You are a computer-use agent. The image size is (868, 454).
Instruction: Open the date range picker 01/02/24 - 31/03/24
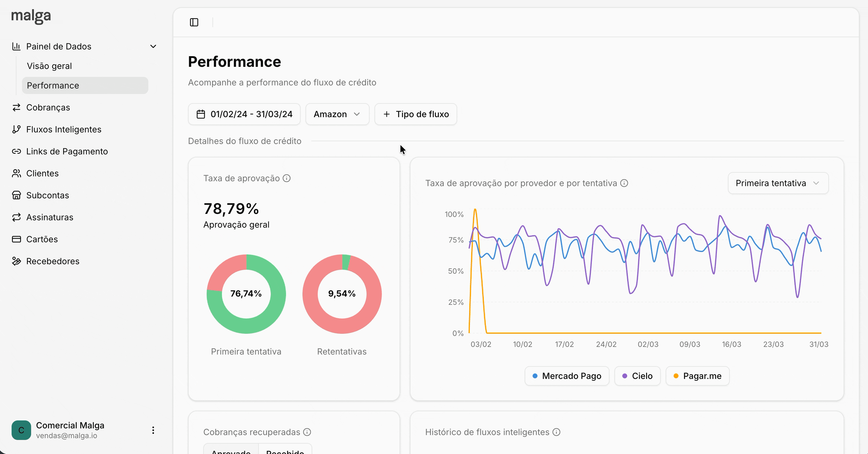(244, 114)
